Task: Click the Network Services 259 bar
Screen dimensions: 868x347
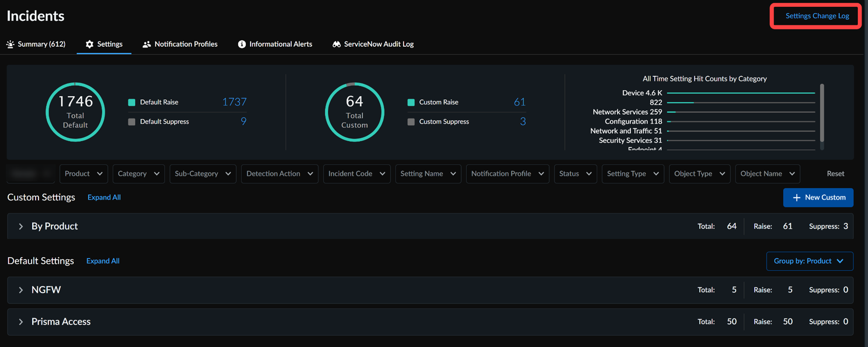Action: (741, 112)
